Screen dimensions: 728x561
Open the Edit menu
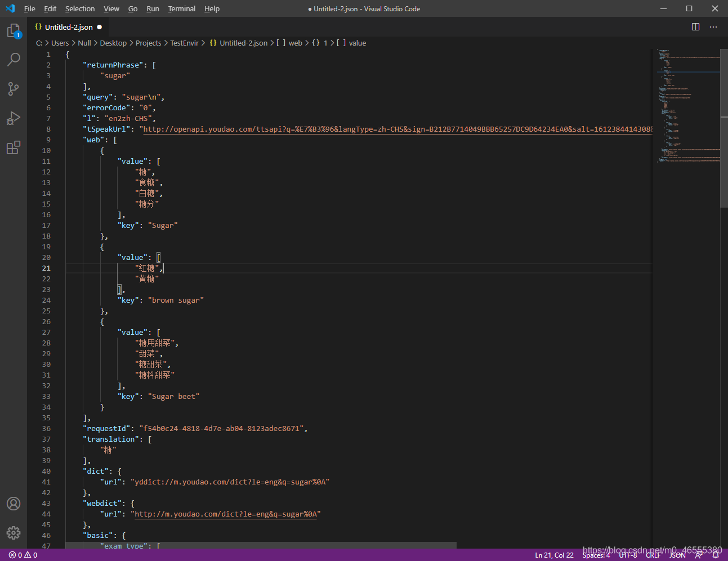(50, 8)
